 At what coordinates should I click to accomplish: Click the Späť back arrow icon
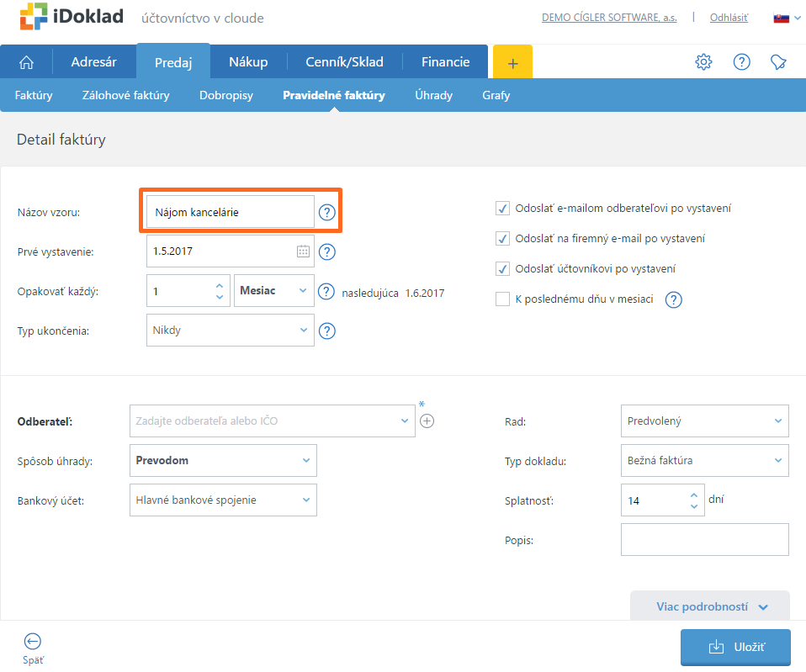[x=33, y=641]
